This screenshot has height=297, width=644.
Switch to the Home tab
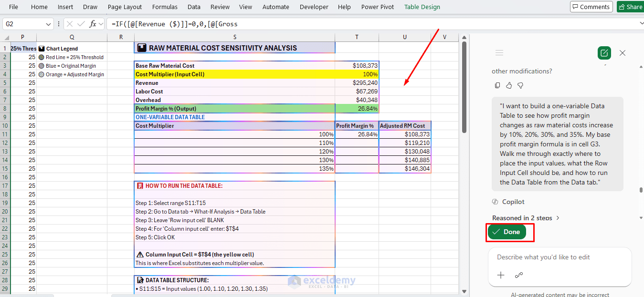point(39,7)
